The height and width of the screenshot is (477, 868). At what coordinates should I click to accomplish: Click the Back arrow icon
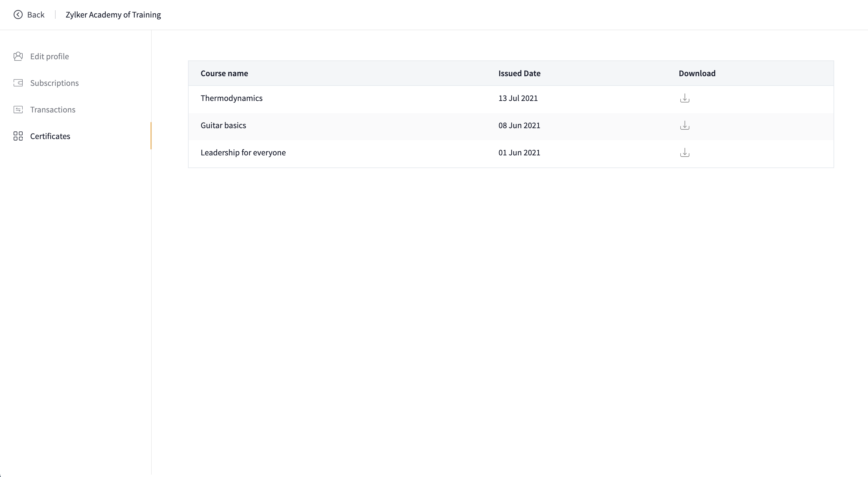tap(18, 15)
